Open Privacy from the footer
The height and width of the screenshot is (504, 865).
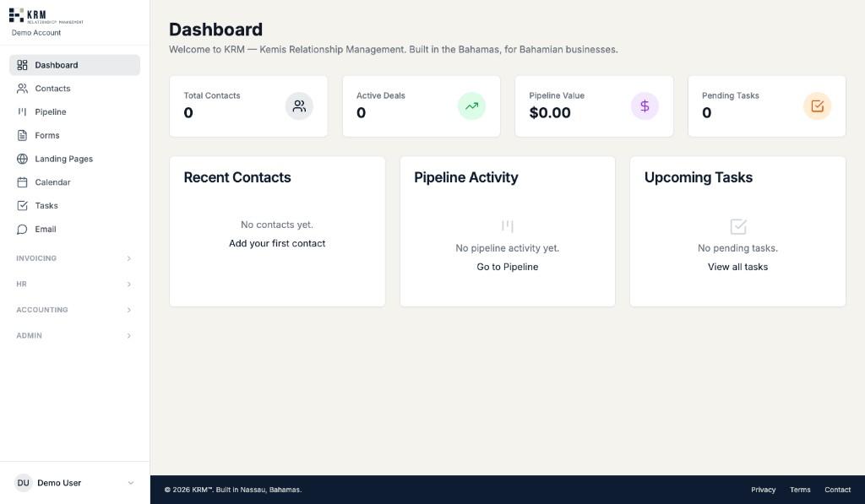[763, 490]
